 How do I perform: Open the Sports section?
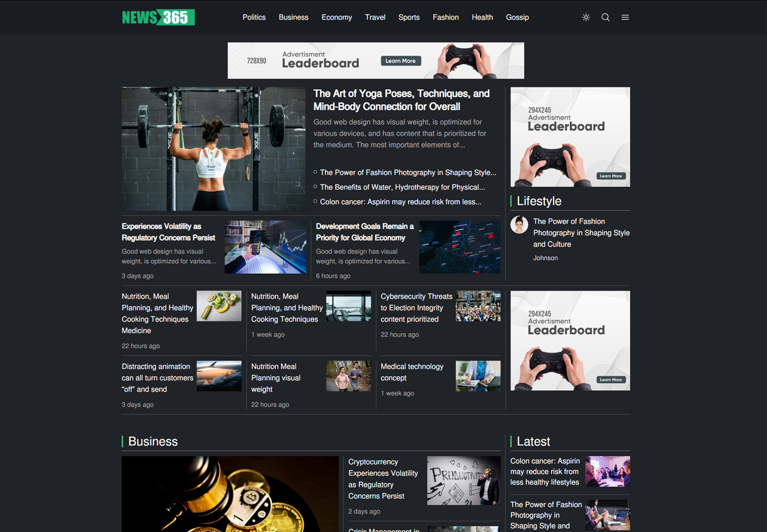pyautogui.click(x=409, y=17)
